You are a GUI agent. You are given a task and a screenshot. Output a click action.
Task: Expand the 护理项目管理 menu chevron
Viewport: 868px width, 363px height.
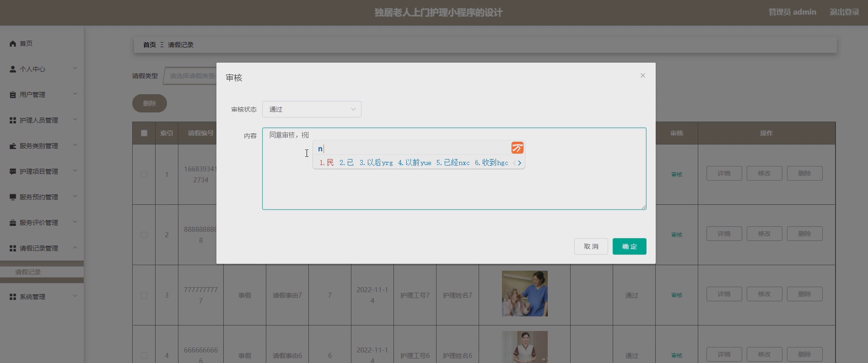[75, 171]
